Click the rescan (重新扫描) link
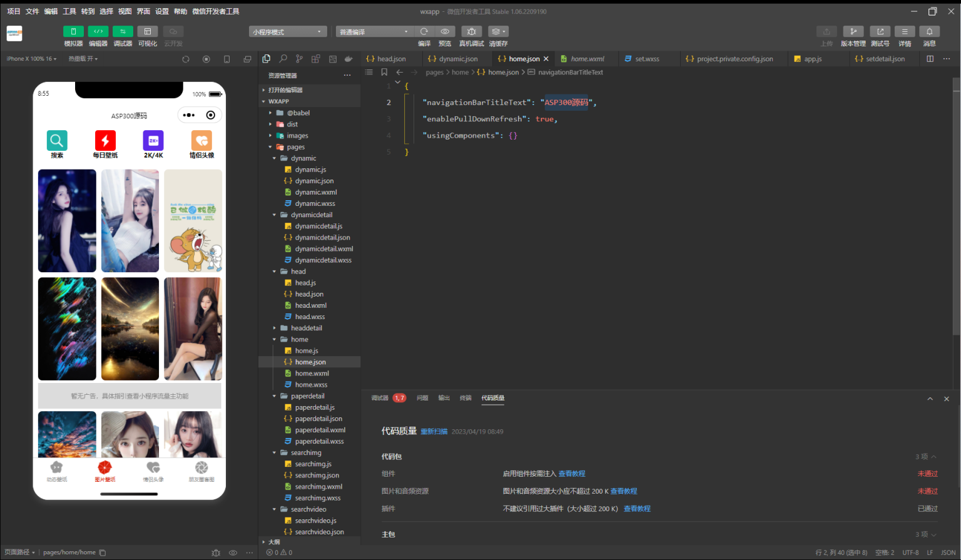 (434, 432)
